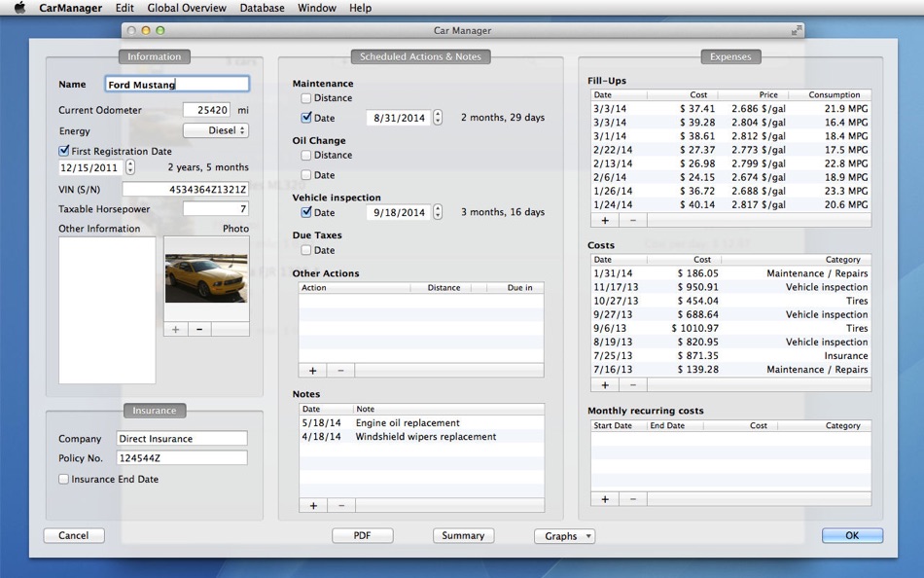The width and height of the screenshot is (924, 578).
Task: Open the Energy type dropdown
Action: [216, 130]
